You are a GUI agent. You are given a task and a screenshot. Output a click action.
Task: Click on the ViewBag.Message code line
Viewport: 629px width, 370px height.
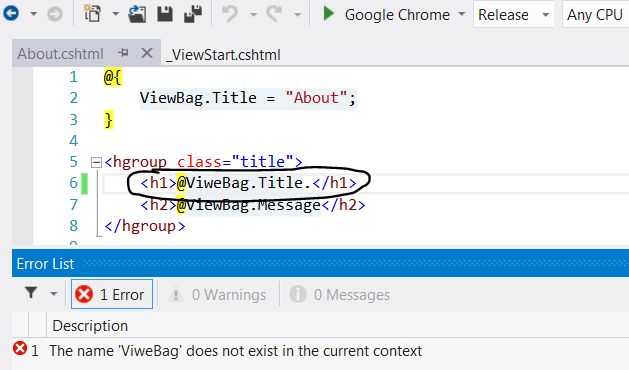point(253,205)
